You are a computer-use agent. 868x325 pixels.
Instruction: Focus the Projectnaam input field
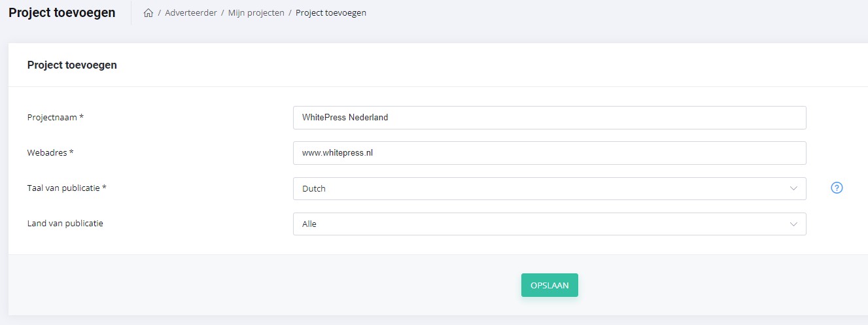(549, 118)
